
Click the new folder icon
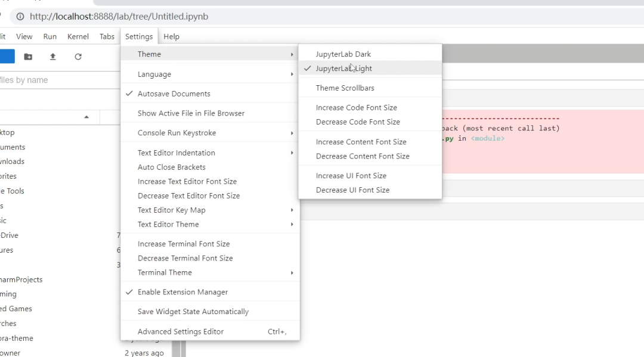(28, 57)
